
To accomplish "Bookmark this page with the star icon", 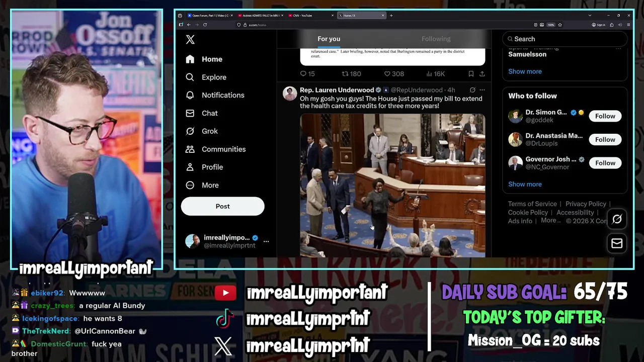I will pyautogui.click(x=560, y=25).
